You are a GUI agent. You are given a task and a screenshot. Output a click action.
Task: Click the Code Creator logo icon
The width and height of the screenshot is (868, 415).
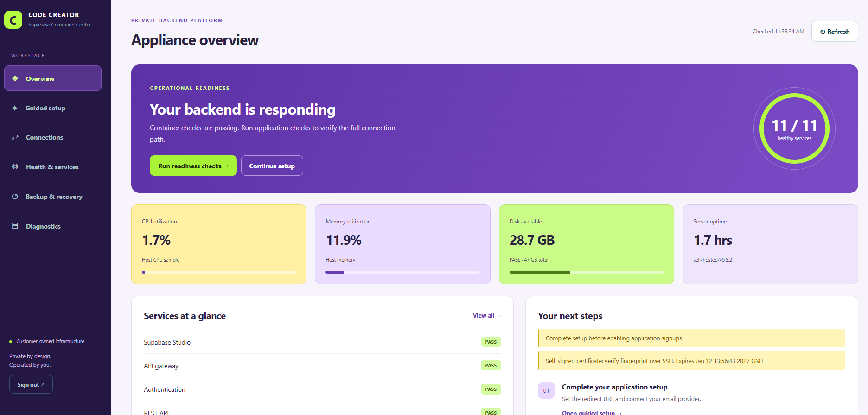click(x=13, y=20)
